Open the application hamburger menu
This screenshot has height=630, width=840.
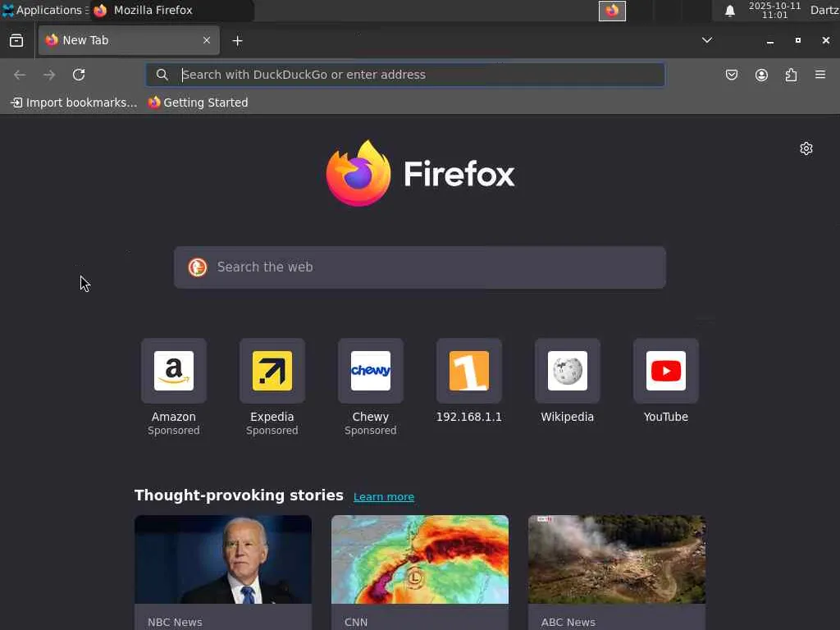point(820,75)
